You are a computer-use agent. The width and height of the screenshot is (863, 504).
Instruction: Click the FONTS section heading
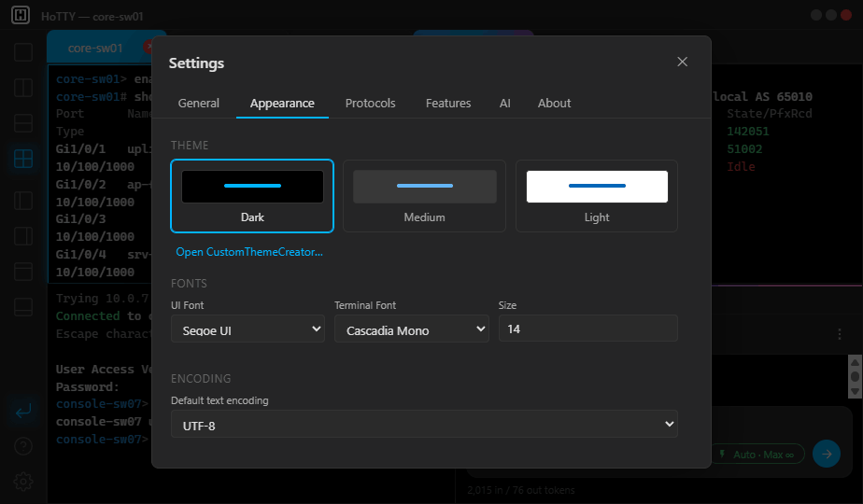189,284
